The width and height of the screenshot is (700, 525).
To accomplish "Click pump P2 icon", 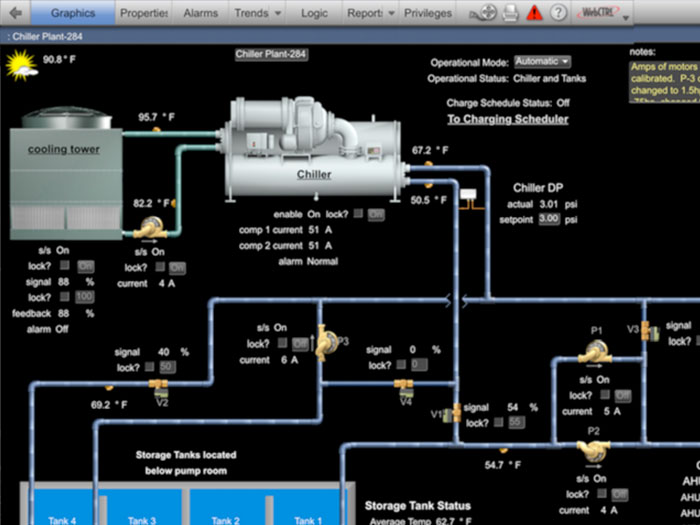I will pyautogui.click(x=593, y=450).
